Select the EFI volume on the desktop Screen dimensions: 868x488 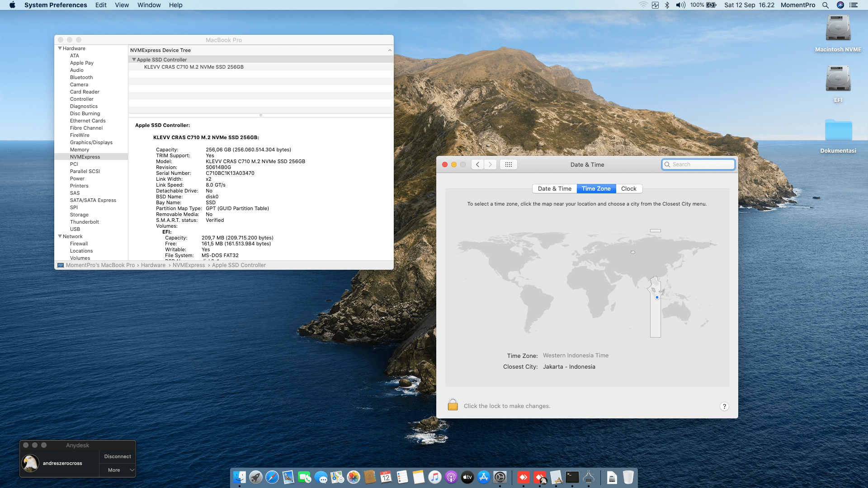pyautogui.click(x=838, y=84)
